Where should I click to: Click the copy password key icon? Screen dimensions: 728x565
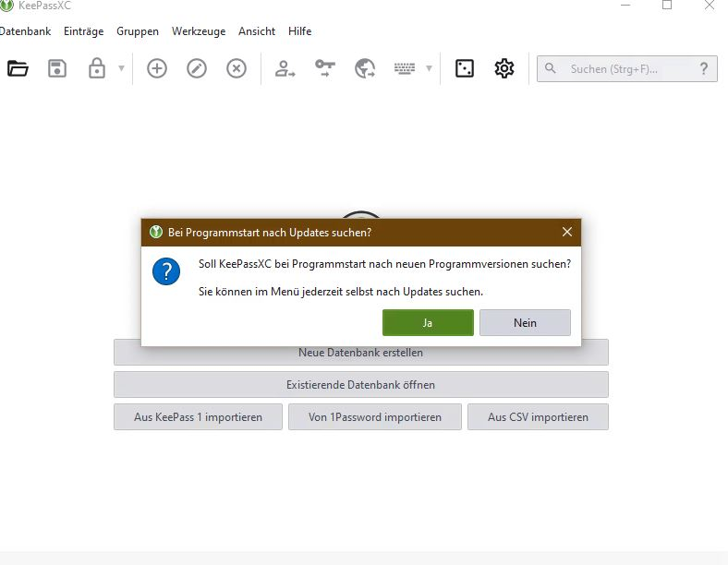tap(325, 68)
